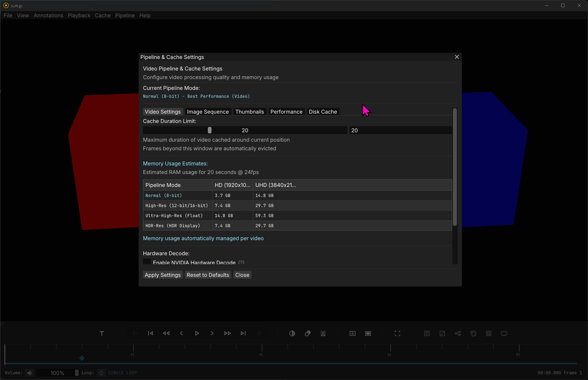Viewport: 588px width, 380px height.
Task: Open the Pipeline menu
Action: (125, 15)
